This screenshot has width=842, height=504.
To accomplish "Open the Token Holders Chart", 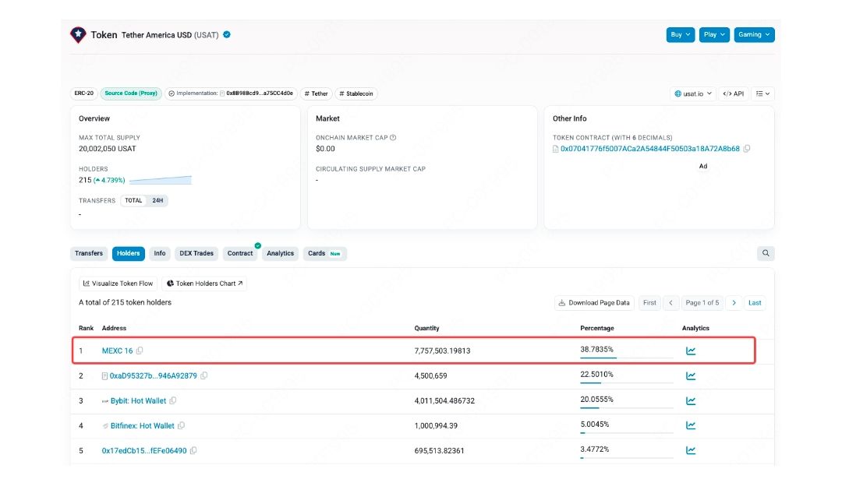I will 204,284.
